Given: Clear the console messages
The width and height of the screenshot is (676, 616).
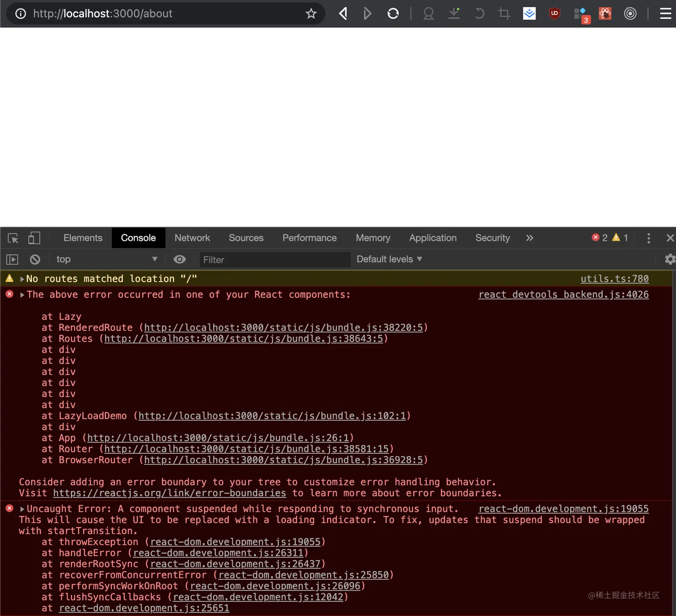Looking at the screenshot, I should click(x=35, y=259).
